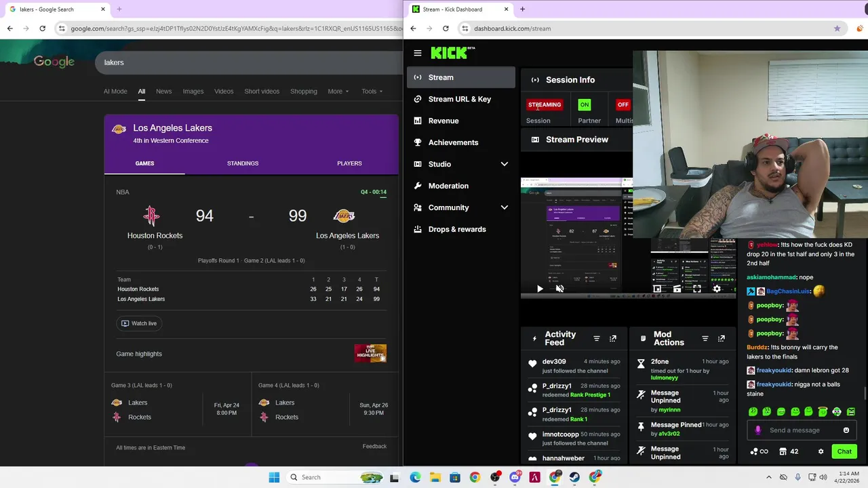Open Windows Start menu
Viewport: 868px width, 488px height.
(274, 477)
